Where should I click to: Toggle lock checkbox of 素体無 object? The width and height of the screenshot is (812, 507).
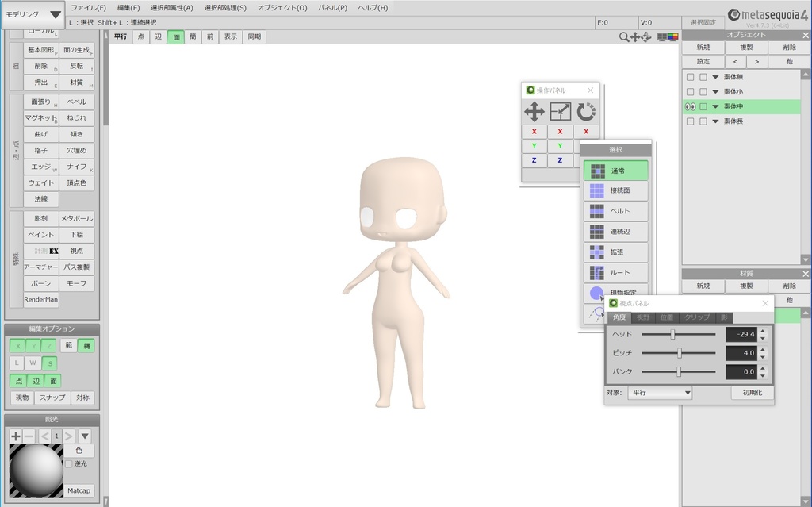[703, 77]
